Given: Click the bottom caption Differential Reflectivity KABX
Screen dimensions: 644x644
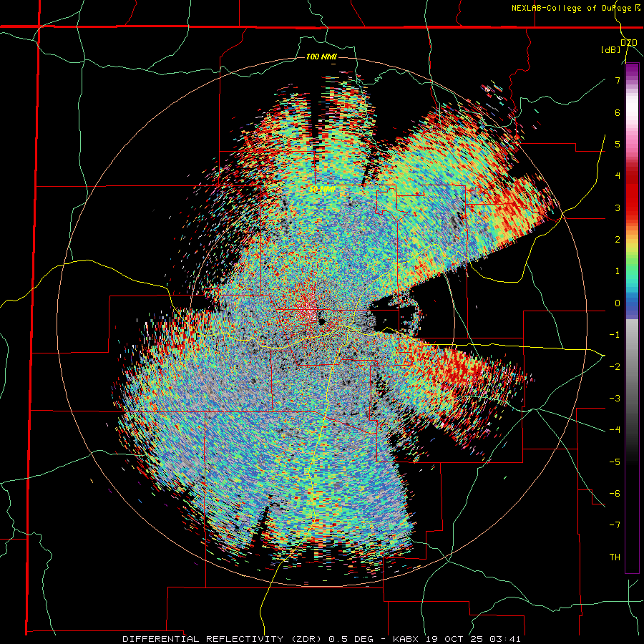Looking at the screenshot, I should pyautogui.click(x=321, y=639).
